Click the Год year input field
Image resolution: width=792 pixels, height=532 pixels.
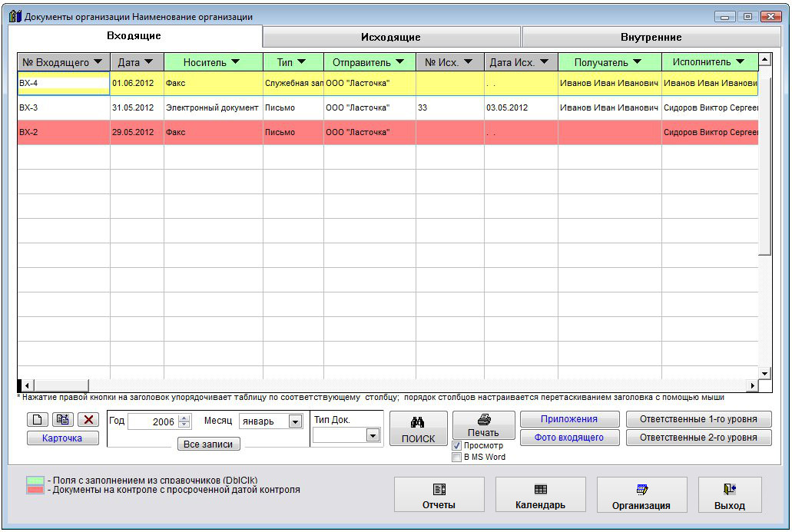point(152,421)
